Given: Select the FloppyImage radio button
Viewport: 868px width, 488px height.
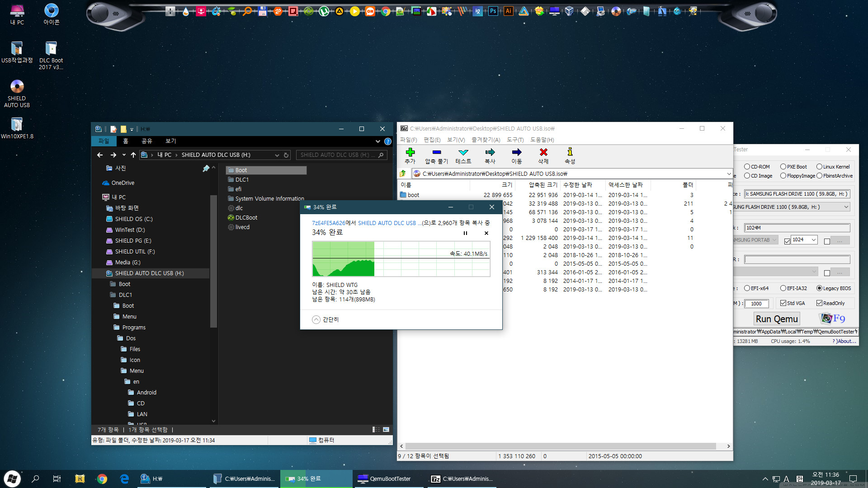Looking at the screenshot, I should (x=783, y=176).
